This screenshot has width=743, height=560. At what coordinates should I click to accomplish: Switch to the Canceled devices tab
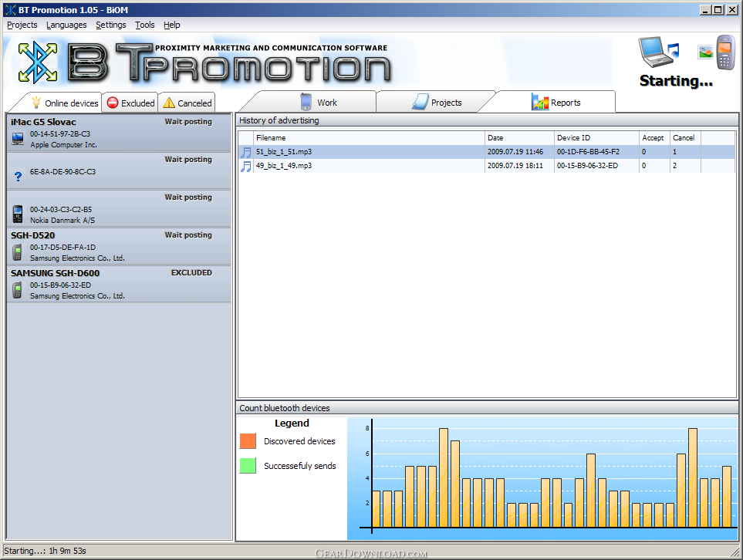click(187, 103)
